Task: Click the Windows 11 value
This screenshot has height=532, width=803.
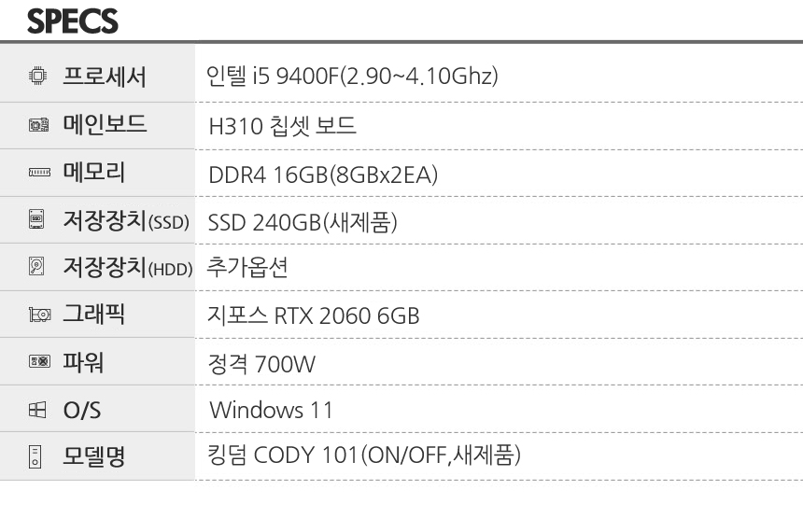Action: point(272,410)
